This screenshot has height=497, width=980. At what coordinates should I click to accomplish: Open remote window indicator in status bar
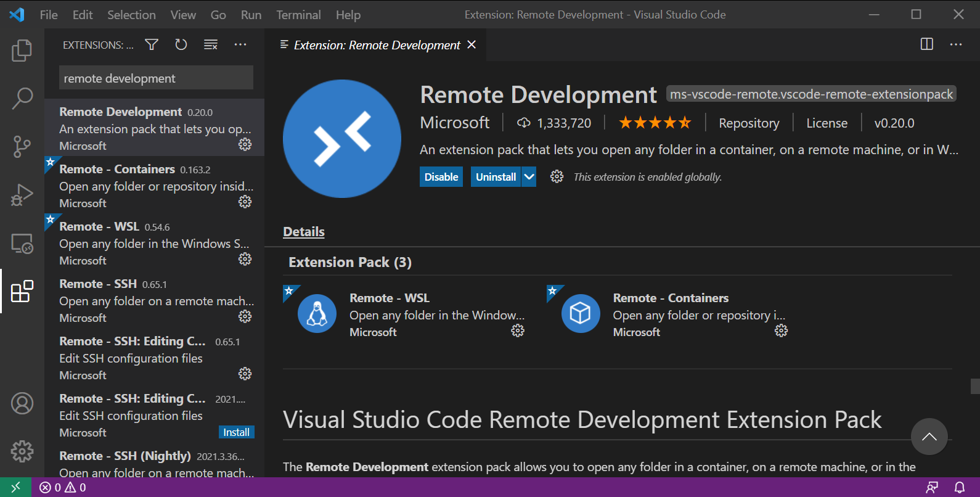[x=15, y=487]
